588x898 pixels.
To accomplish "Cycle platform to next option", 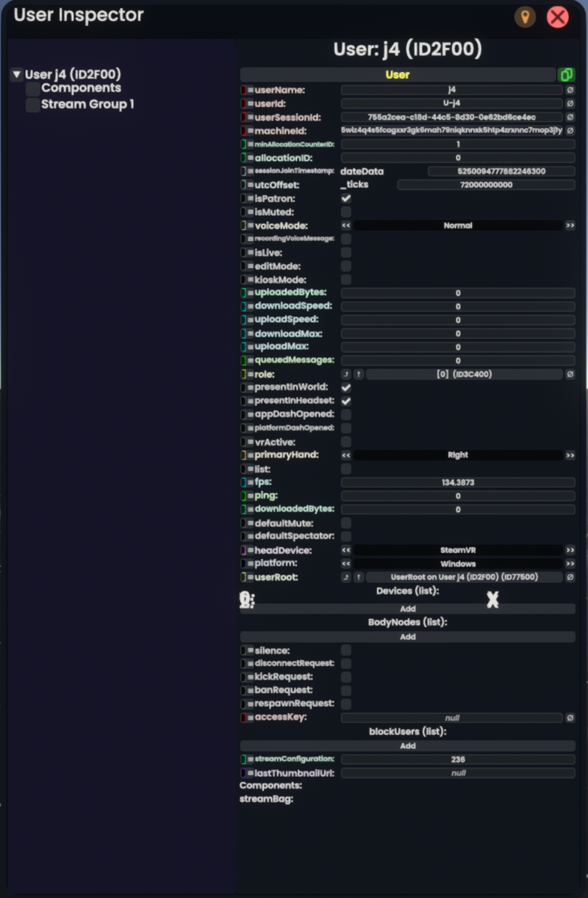I will coord(570,563).
